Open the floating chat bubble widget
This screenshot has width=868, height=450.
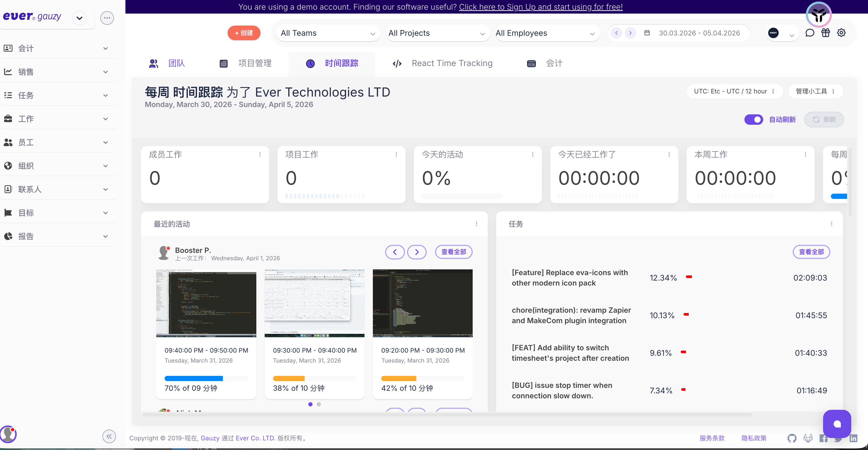click(x=837, y=424)
